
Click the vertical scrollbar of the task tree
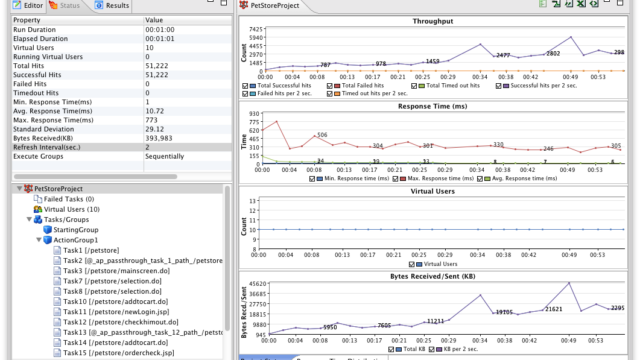point(227,258)
